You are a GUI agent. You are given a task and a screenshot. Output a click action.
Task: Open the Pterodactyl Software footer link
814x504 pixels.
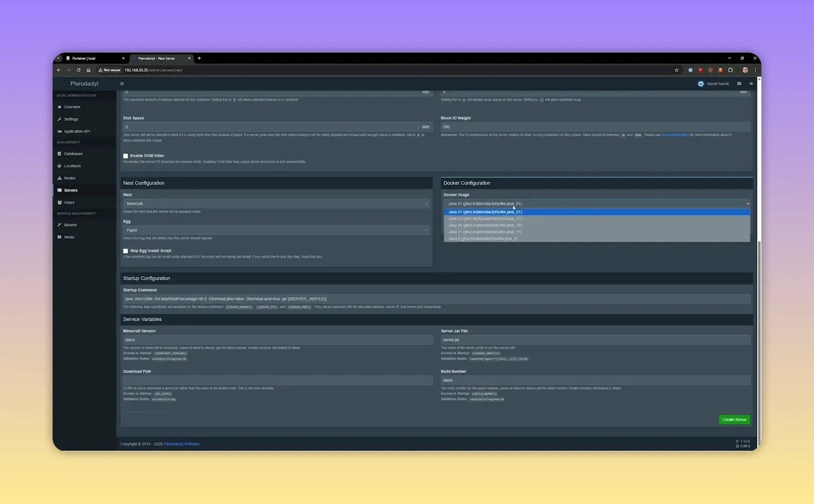click(x=182, y=444)
